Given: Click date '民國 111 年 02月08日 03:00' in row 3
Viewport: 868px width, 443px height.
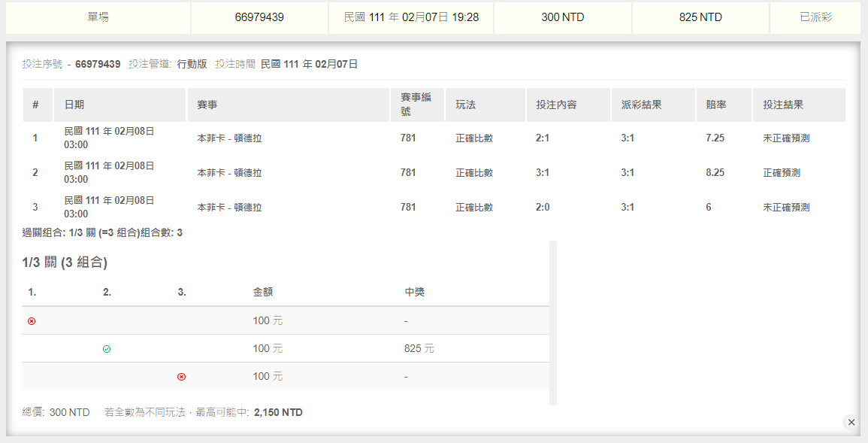Looking at the screenshot, I should click(109, 207).
